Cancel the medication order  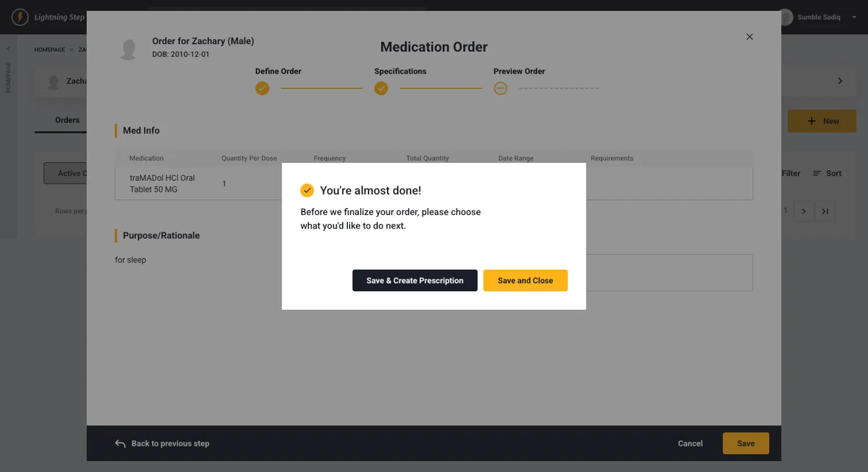tap(690, 444)
